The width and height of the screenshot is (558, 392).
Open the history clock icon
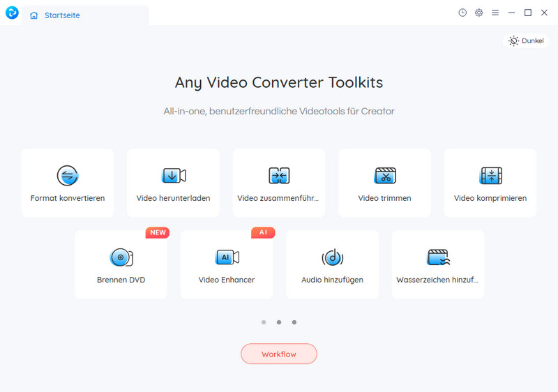(x=462, y=13)
